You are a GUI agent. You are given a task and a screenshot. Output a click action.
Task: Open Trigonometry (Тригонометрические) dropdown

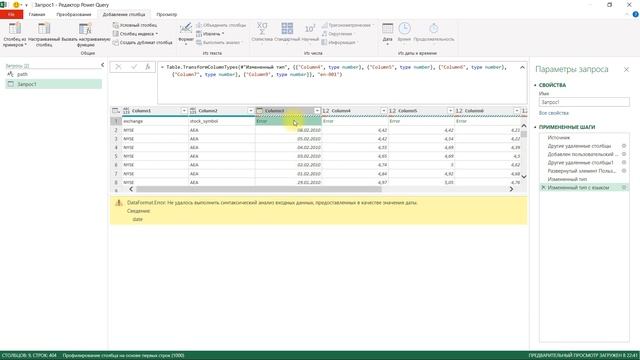(347, 25)
